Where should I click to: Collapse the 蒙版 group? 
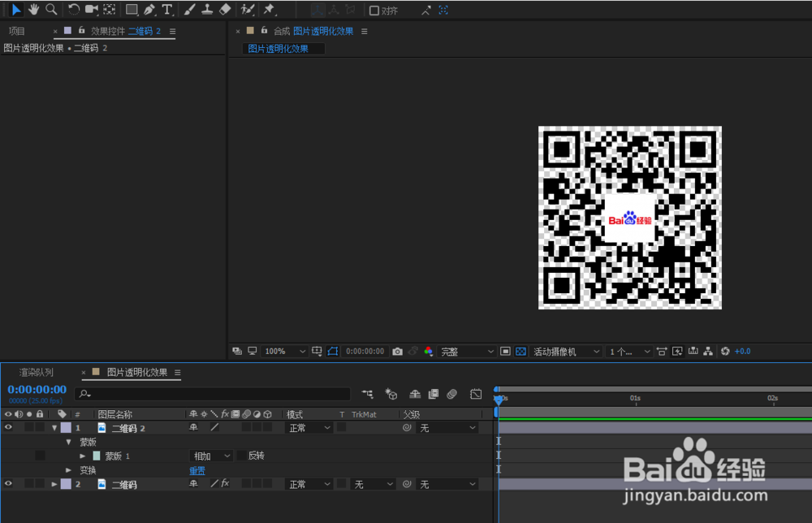click(x=68, y=443)
